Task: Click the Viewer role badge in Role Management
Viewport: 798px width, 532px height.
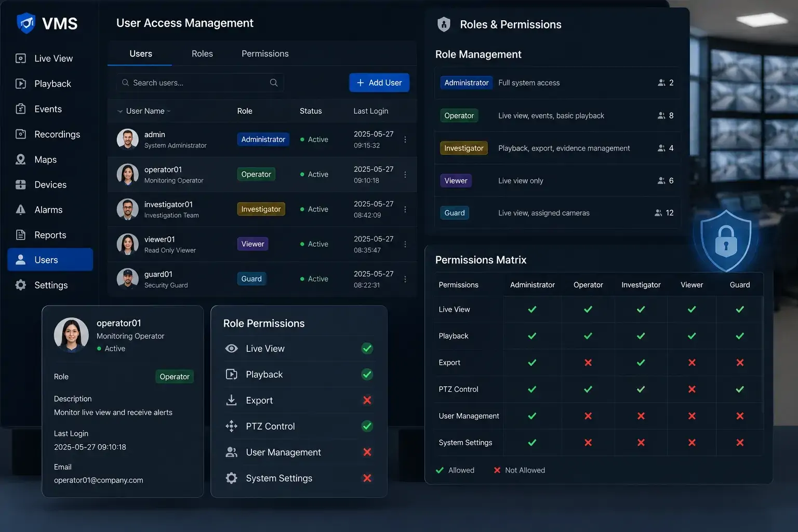Action: 456,181
